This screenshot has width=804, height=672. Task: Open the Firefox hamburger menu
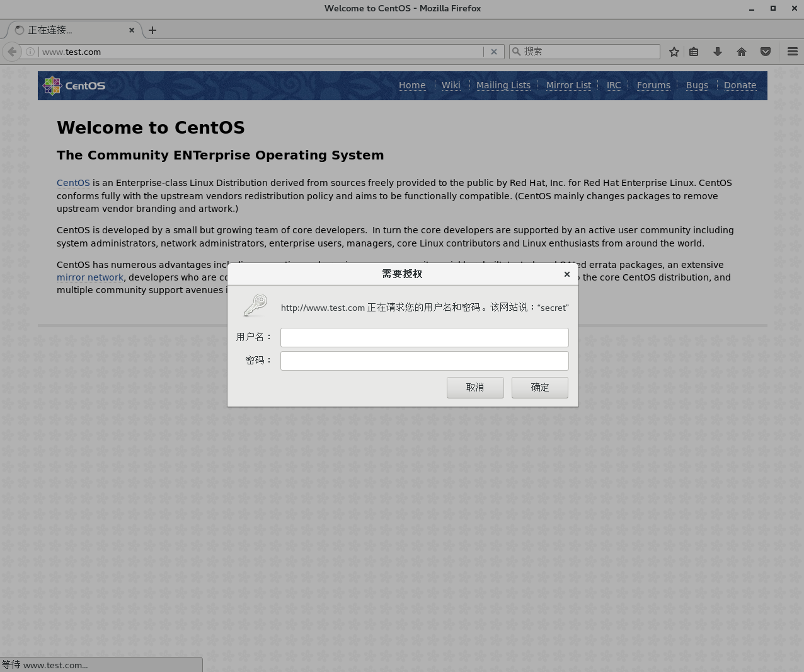tap(793, 52)
